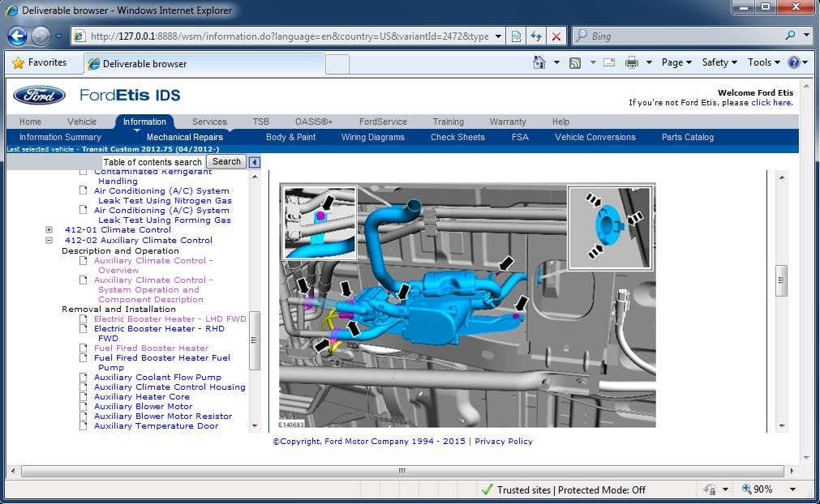Open the FordService tab
Viewport: 820px width, 504px height.
tap(383, 122)
